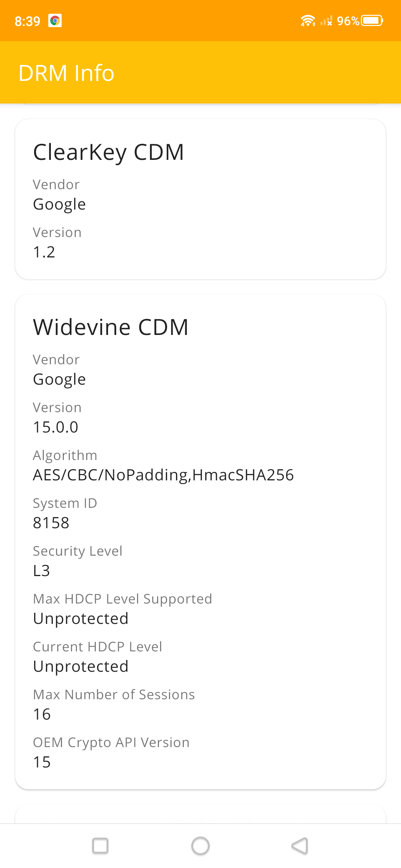Viewport: 401px width, 868px height.
Task: Tap the Android home circle icon
Action: (200, 846)
